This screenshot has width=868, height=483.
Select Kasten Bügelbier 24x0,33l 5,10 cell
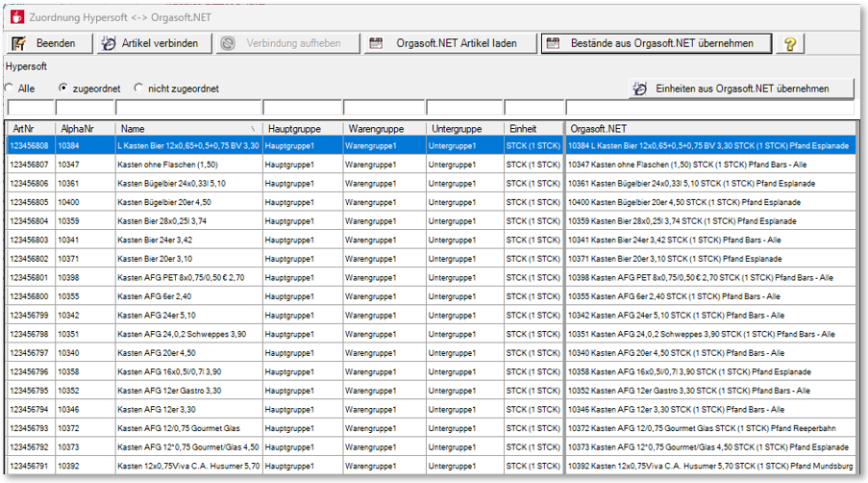(188, 184)
